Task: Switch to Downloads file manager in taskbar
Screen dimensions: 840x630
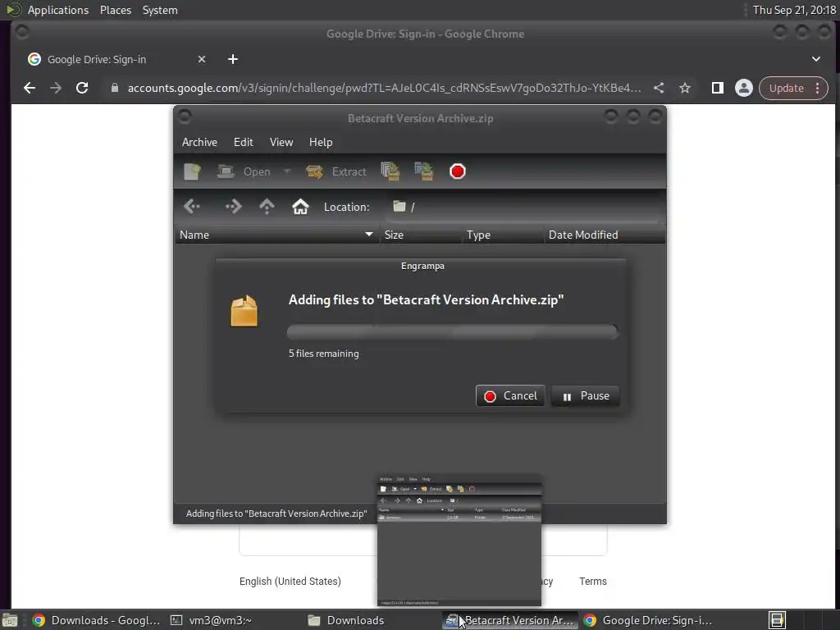Action: click(346, 620)
